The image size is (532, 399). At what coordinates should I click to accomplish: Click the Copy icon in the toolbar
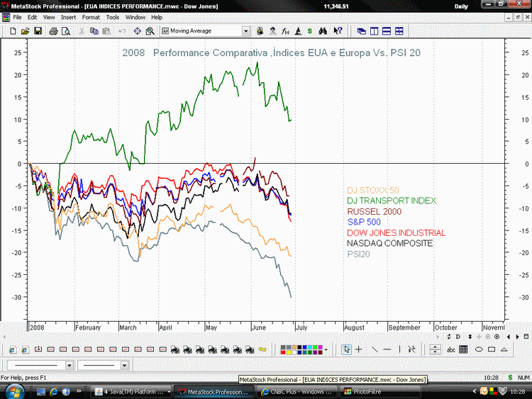pos(94,31)
